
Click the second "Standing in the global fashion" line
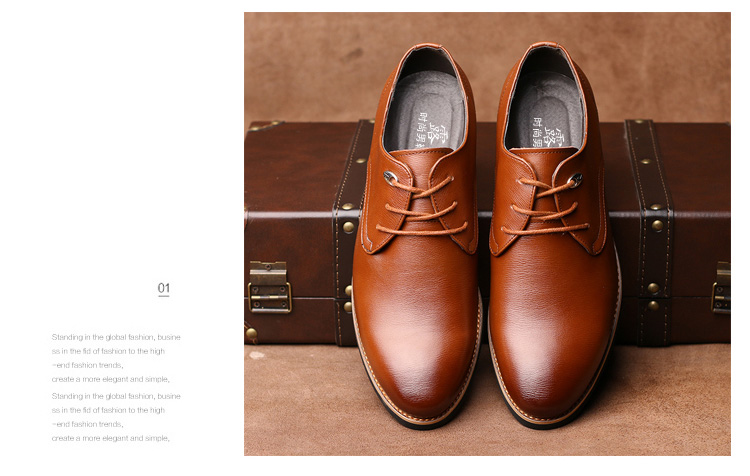116,396
